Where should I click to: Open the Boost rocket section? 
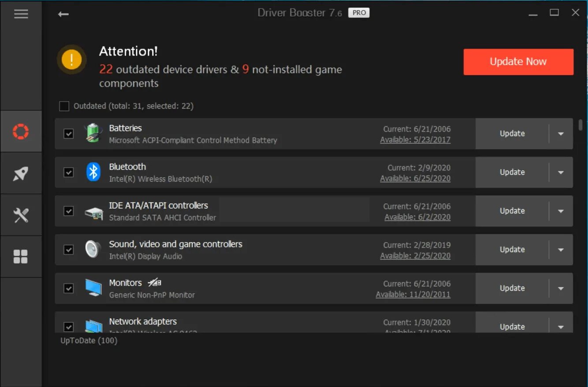(21, 173)
